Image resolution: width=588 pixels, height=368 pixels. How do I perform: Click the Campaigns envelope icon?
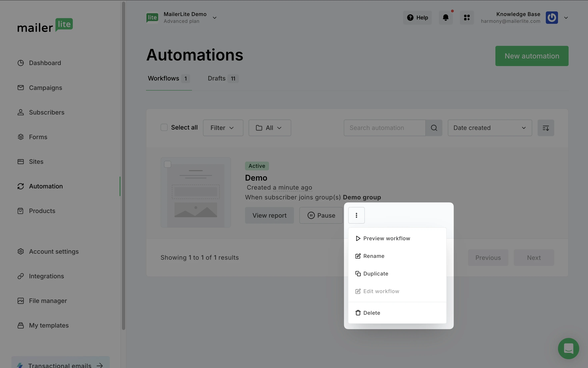(21, 87)
